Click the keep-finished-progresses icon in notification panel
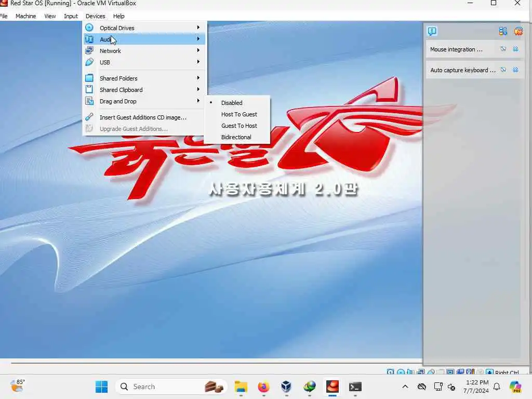 tap(503, 31)
